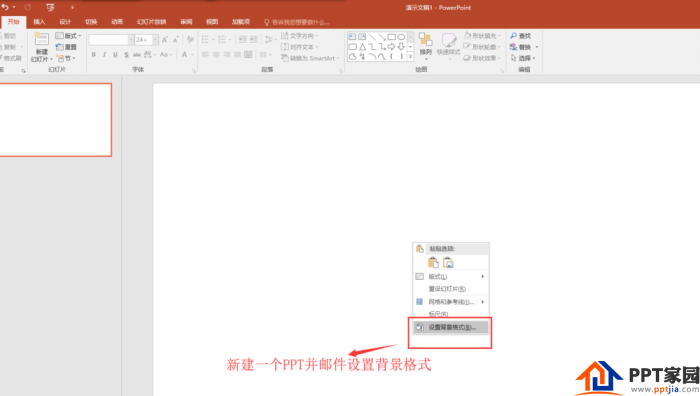Screen dimensions: 700x396
Task: Click Increase List Level icon
Action: tap(254, 40)
